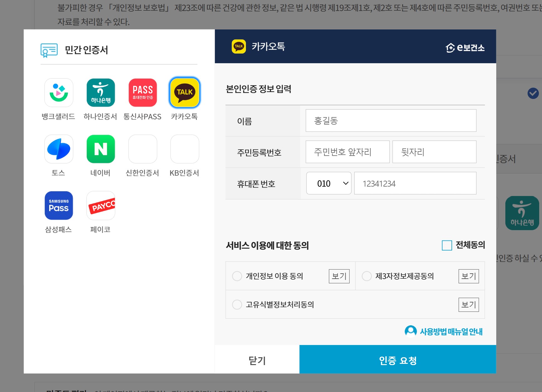Click the KakaoTalk logo in the header

[x=239, y=46]
